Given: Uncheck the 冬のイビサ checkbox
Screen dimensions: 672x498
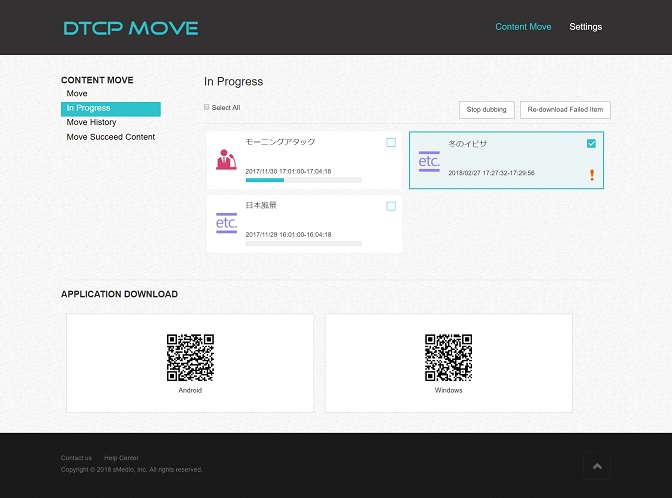Looking at the screenshot, I should coord(591,144).
